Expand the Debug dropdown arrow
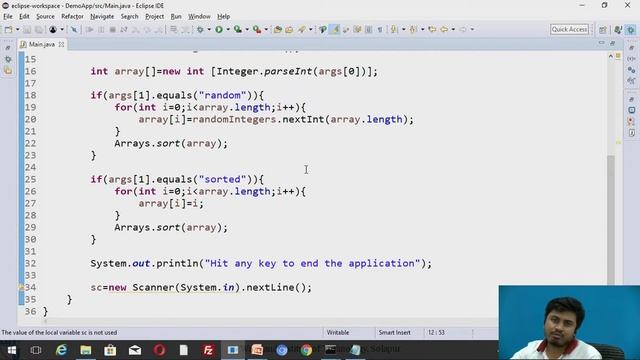 pyautogui.click(x=209, y=29)
